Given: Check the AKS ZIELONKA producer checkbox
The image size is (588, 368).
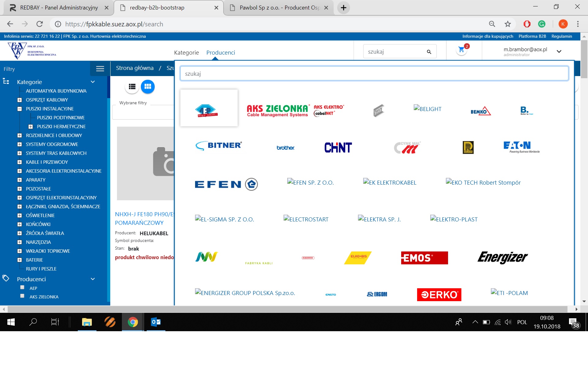Looking at the screenshot, I should [x=22, y=296].
